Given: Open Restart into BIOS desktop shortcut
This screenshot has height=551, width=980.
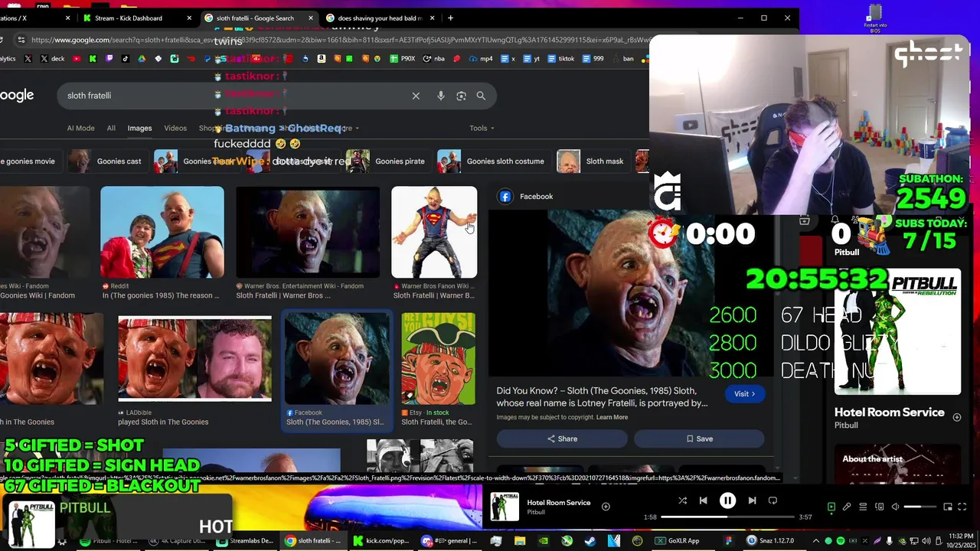Looking at the screenshot, I should point(875,17).
